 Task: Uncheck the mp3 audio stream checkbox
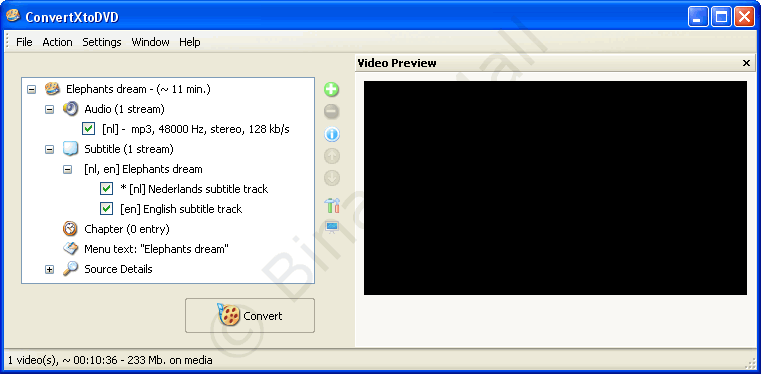tap(88, 129)
